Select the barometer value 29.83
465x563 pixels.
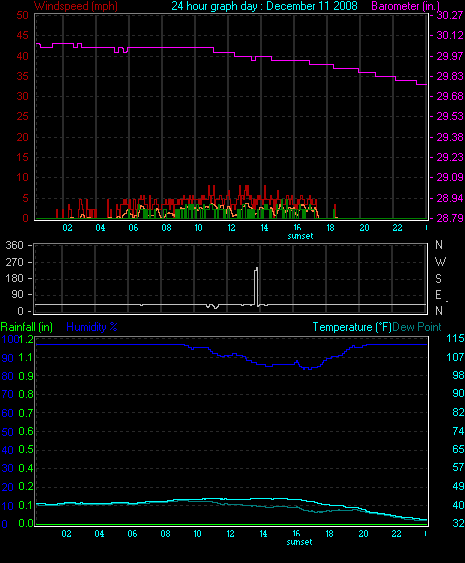click(449, 76)
